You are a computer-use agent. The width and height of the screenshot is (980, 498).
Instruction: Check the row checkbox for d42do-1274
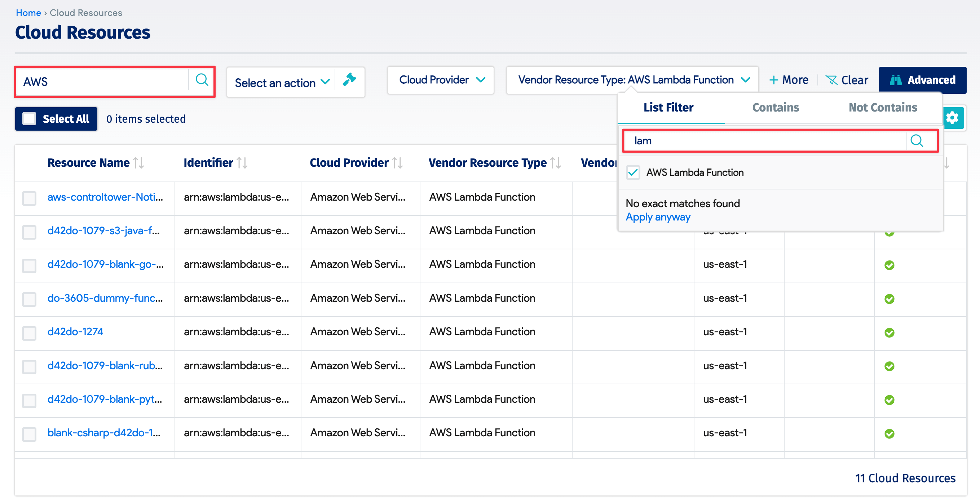coord(29,333)
